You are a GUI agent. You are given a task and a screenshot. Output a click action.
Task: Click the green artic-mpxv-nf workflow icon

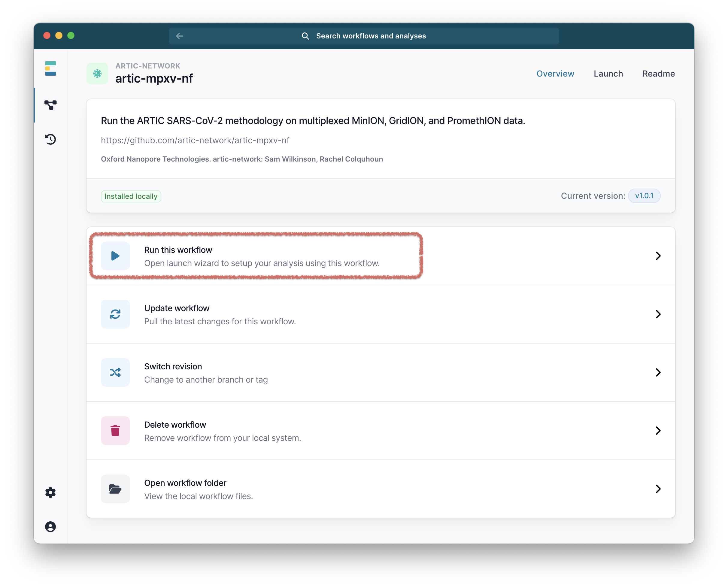click(x=97, y=74)
